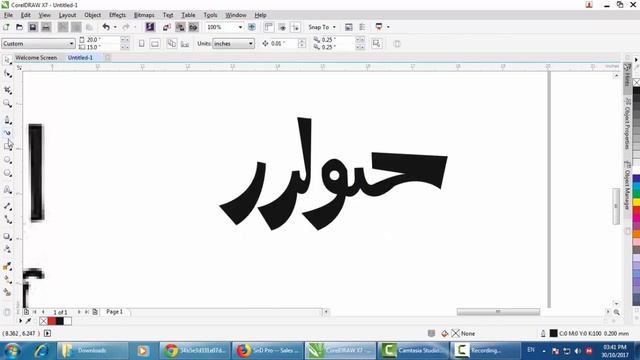Expand color palette flyout at top right
The height and width of the screenshot is (360, 640).
point(636,60)
